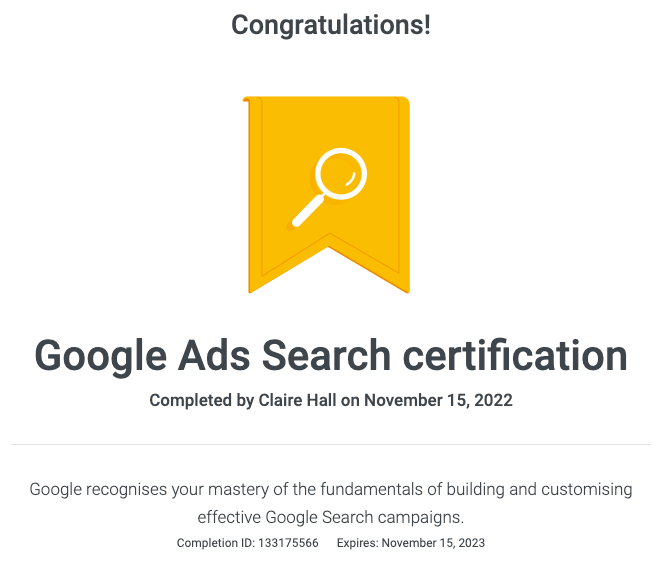This screenshot has height=561, width=663.
Task: Click the Congratulations! heading
Action: click(331, 25)
